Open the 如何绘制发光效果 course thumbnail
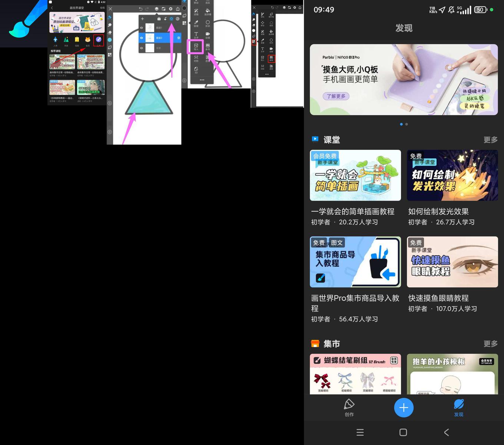Screen dimensions: 504x445 tap(452, 175)
